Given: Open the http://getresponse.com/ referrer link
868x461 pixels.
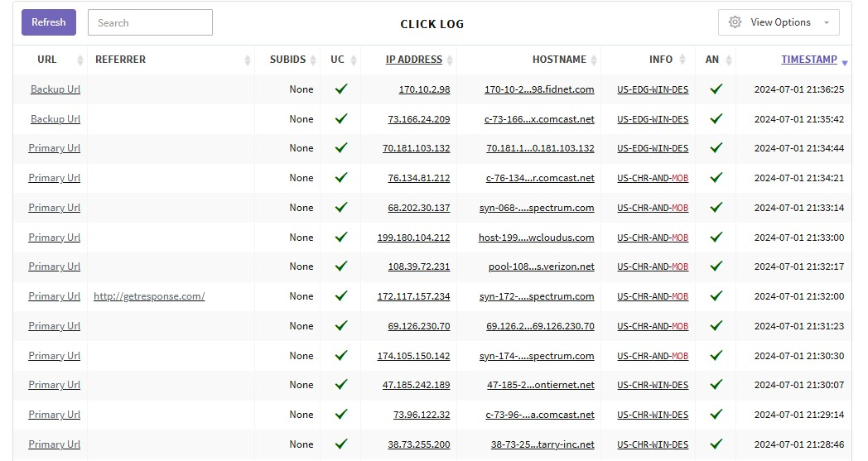Looking at the screenshot, I should coord(149,296).
